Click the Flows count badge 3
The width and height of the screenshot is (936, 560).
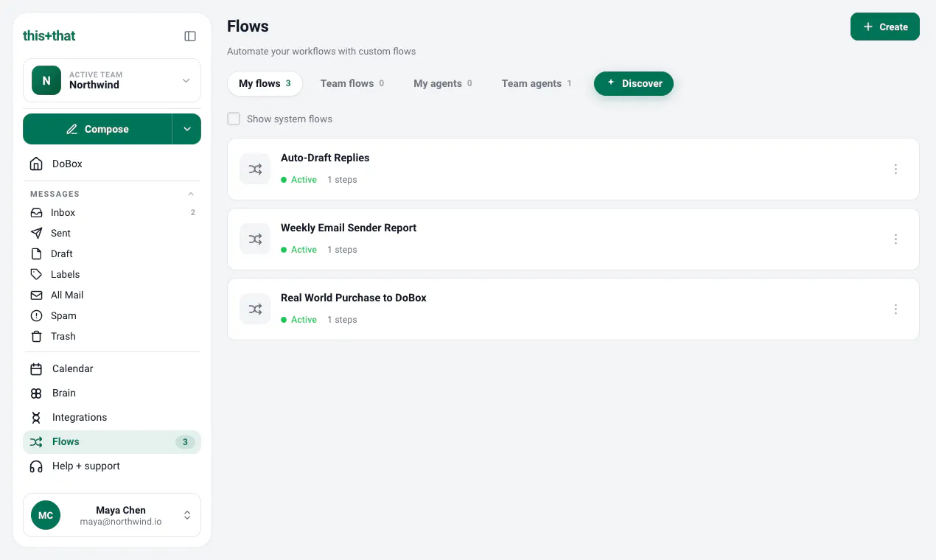185,442
